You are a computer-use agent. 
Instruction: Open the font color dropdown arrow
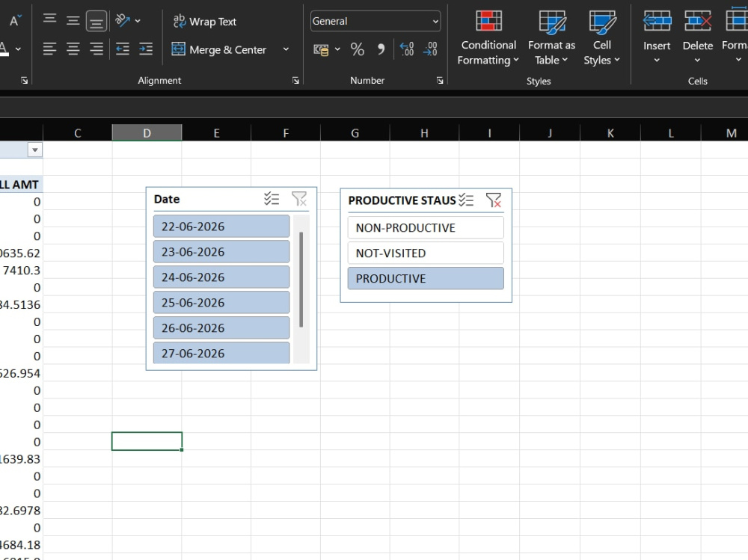[x=18, y=49]
